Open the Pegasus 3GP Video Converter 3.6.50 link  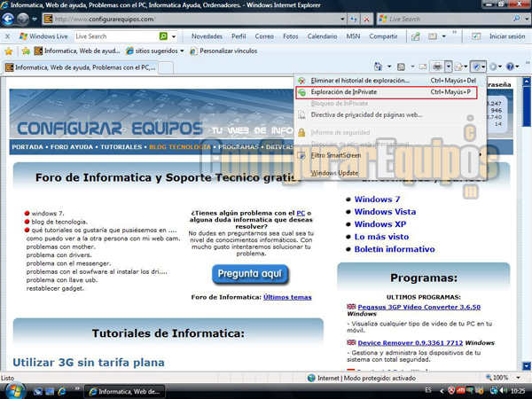point(419,307)
